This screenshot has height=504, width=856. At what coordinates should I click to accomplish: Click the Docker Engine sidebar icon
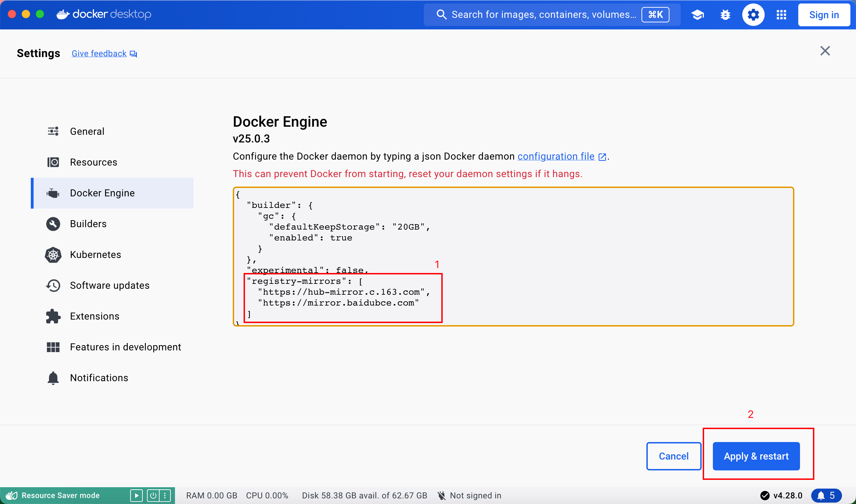click(53, 193)
